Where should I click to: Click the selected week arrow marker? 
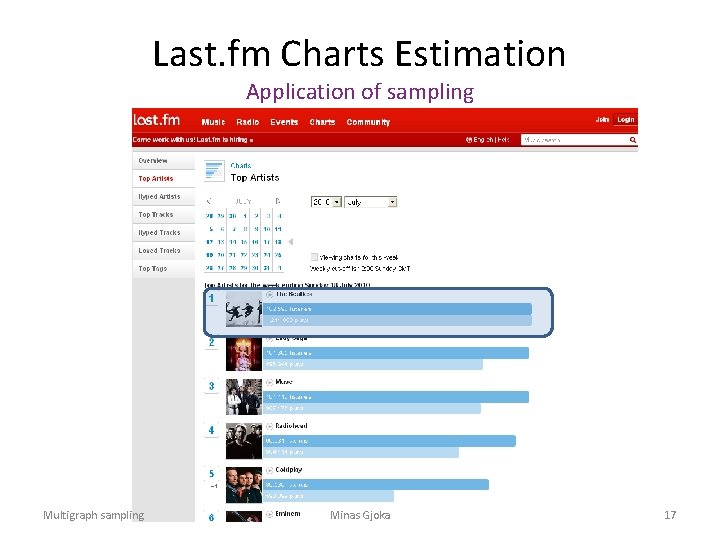[290, 242]
